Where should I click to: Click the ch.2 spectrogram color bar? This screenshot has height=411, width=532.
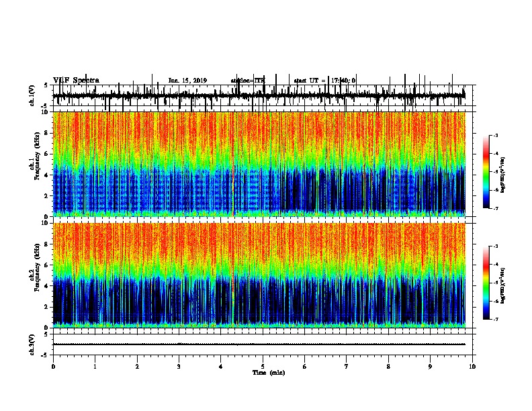[x=486, y=283]
